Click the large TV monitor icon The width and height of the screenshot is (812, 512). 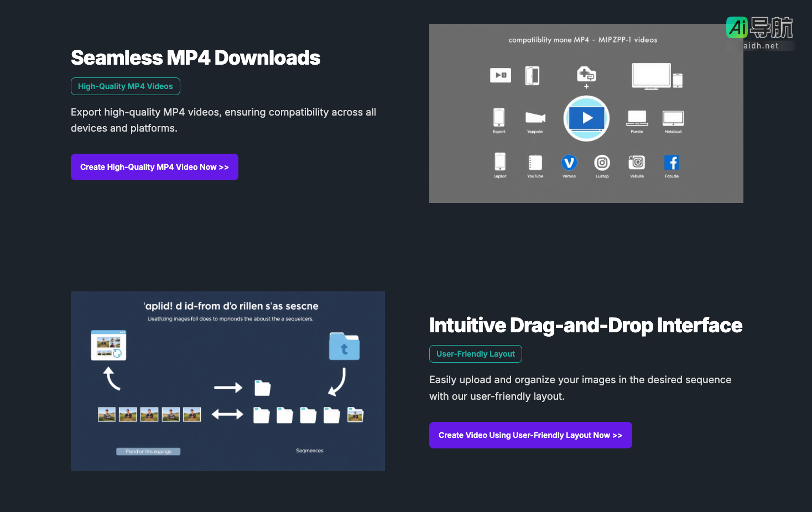coord(651,76)
